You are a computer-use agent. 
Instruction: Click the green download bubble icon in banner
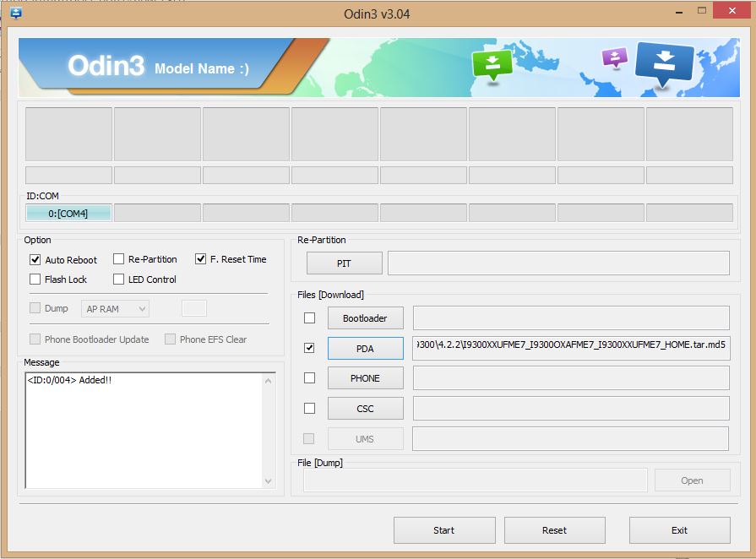click(492, 66)
